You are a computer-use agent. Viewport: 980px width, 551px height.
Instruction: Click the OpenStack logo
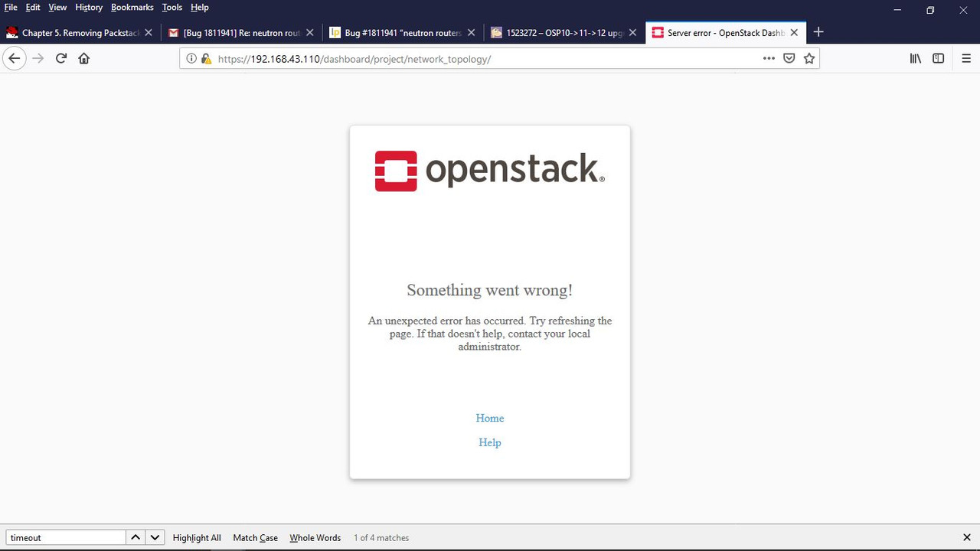coord(490,171)
